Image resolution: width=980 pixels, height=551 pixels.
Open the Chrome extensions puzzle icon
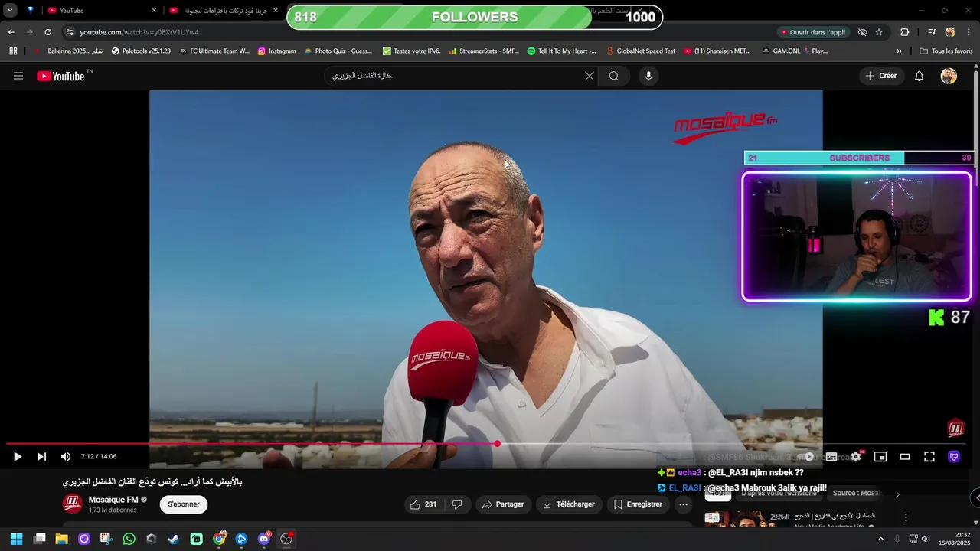[905, 32]
